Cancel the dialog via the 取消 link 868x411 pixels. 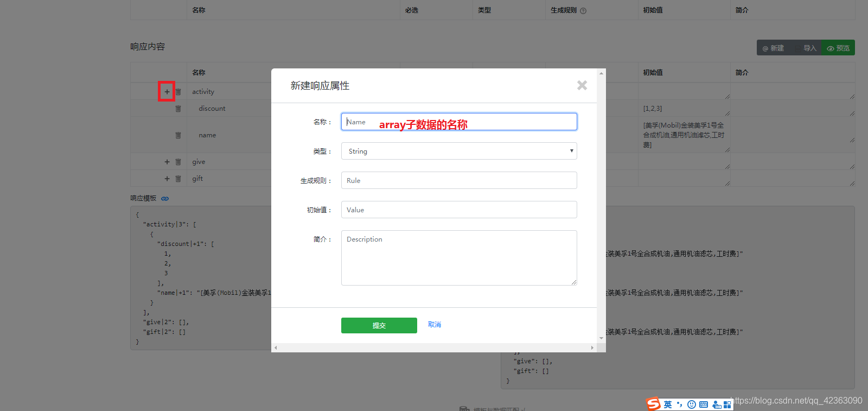pyautogui.click(x=435, y=325)
